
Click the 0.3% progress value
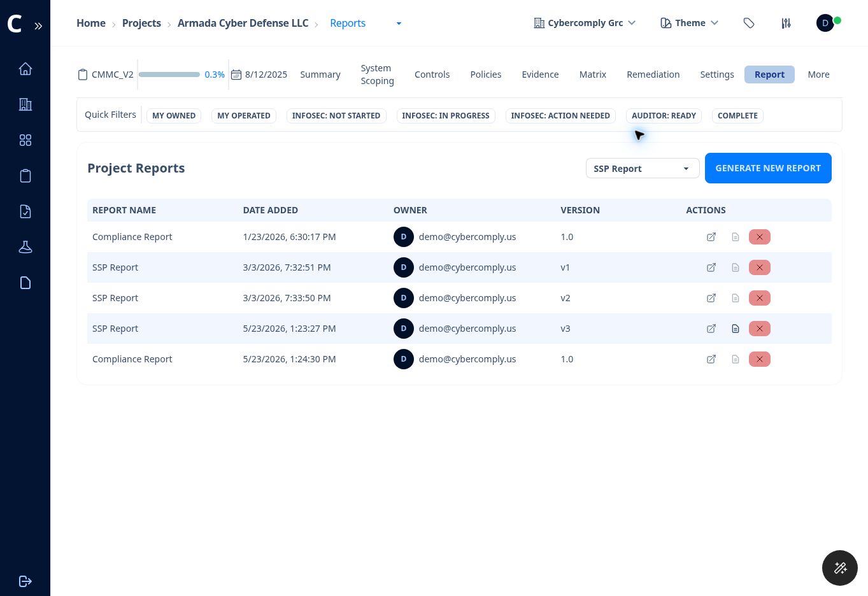point(215,74)
